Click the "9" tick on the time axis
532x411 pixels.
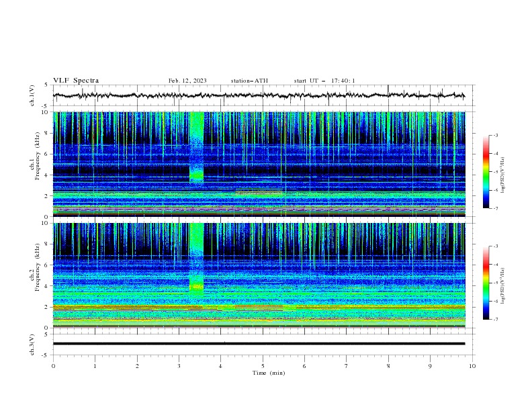click(430, 366)
